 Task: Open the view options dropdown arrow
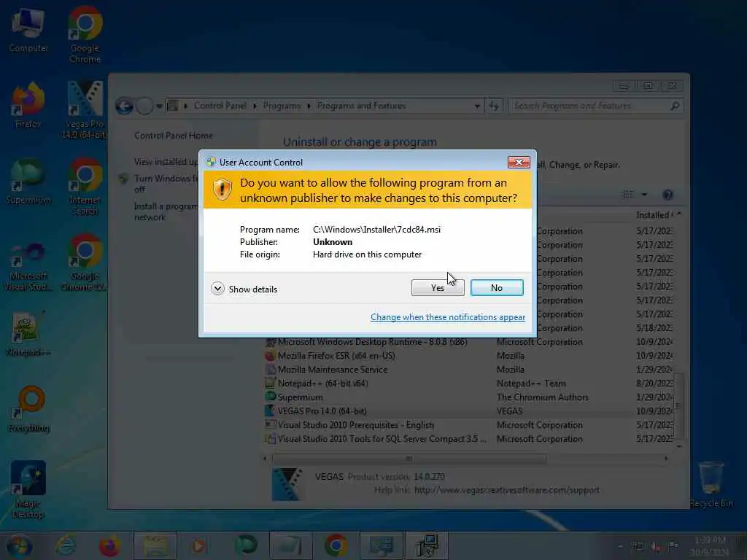pos(644,194)
